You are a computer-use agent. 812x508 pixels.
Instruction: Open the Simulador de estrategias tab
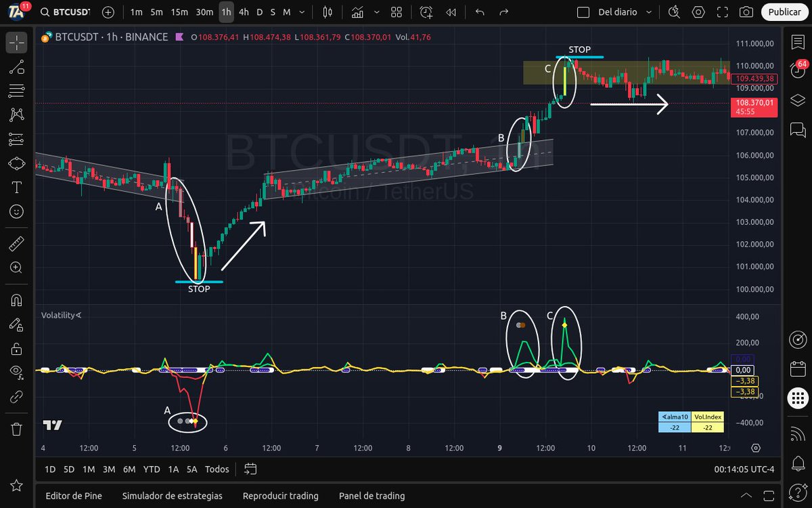tap(172, 496)
